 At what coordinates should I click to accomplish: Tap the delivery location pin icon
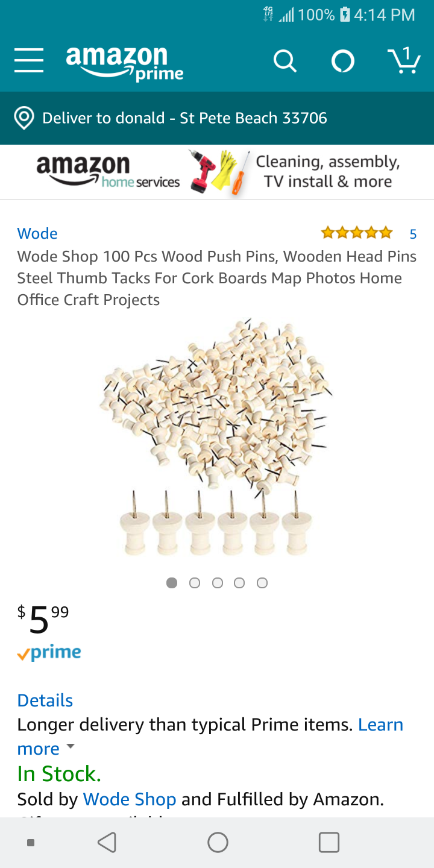(24, 118)
